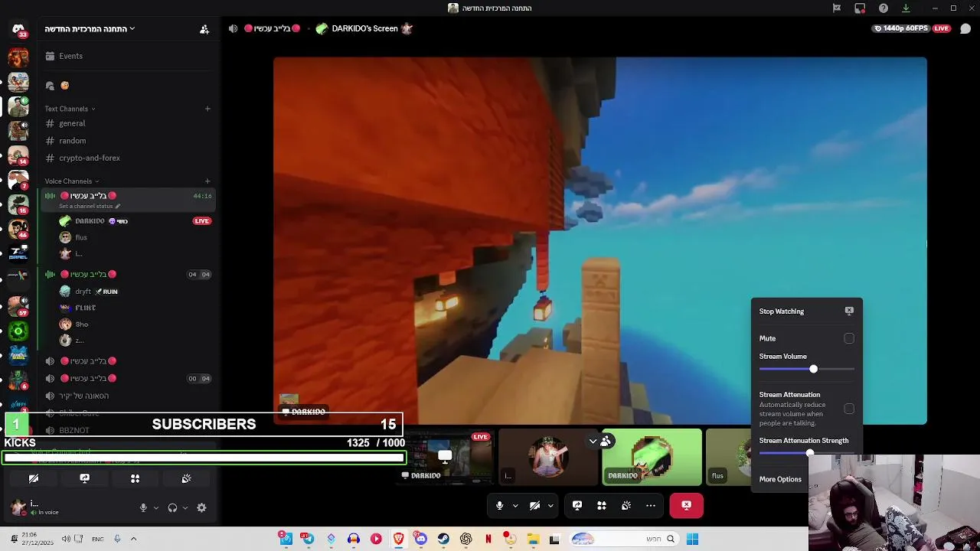Open the inbox icon in title bar

[860, 8]
